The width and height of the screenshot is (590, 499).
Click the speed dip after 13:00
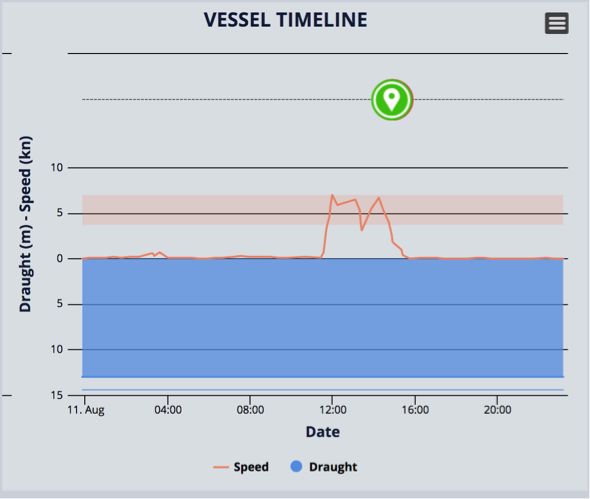(x=362, y=230)
